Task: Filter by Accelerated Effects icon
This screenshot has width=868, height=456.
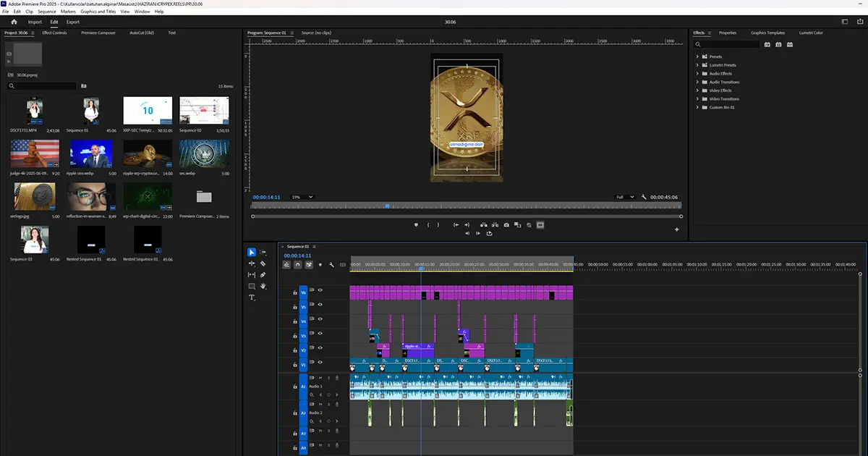Action: click(769, 45)
